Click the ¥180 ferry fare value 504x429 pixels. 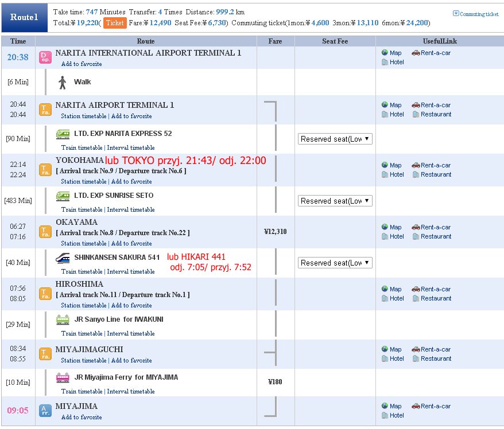(x=275, y=382)
